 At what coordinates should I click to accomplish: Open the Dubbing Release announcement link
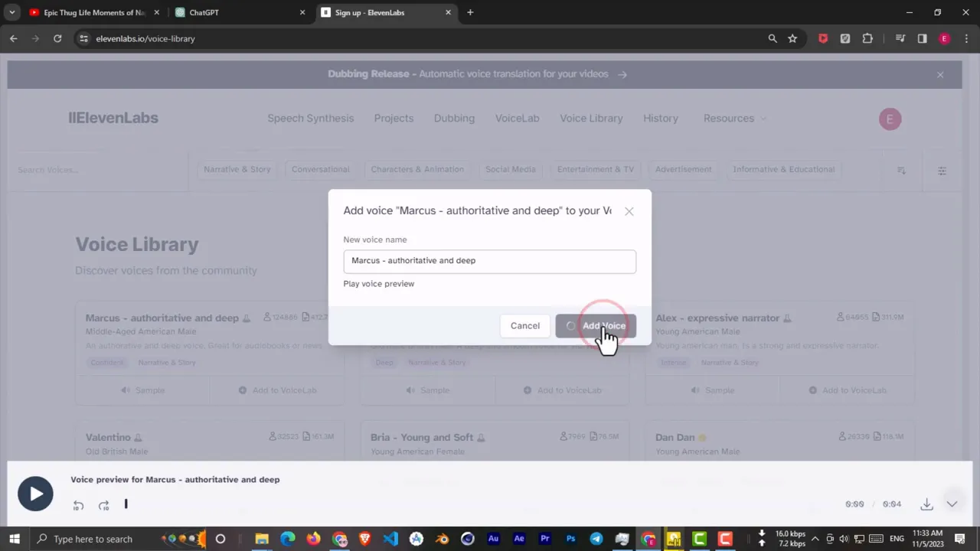478,74
